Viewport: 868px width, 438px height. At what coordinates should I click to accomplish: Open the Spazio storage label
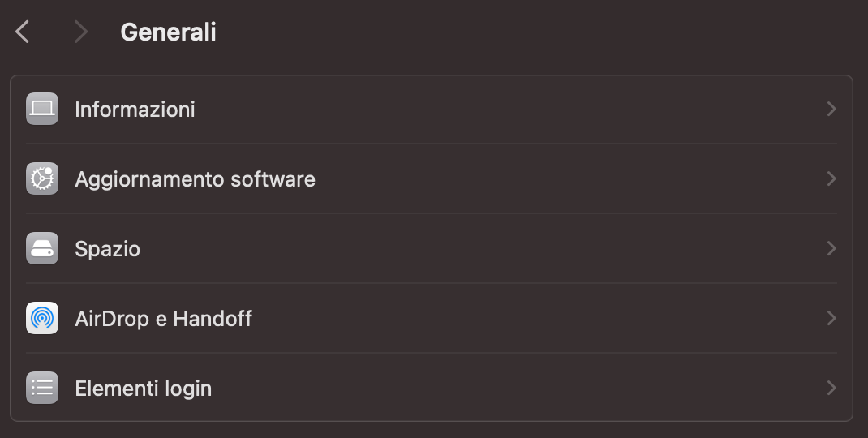[107, 248]
